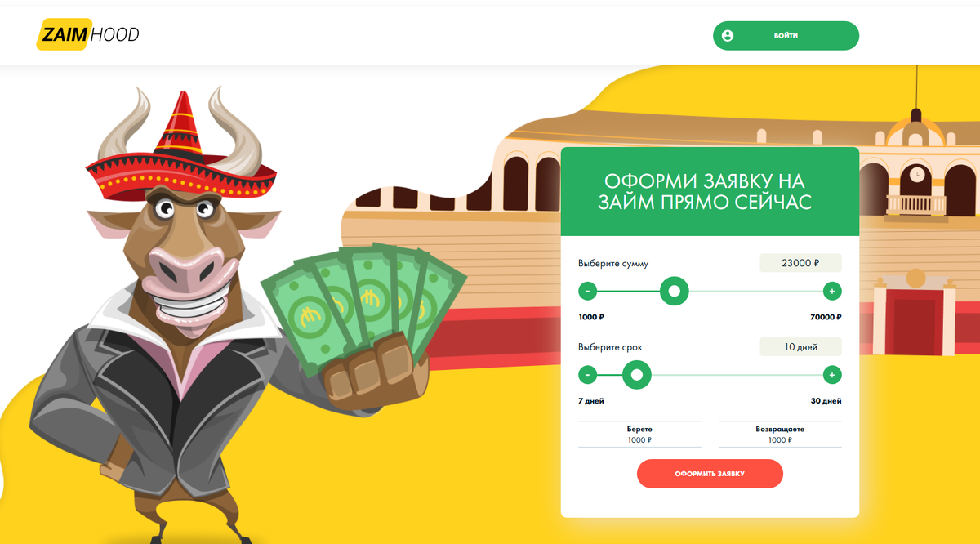Image resolution: width=980 pixels, height=544 pixels.
Task: Click the Возвращаете 1000 ₽ summary box
Action: point(780,435)
